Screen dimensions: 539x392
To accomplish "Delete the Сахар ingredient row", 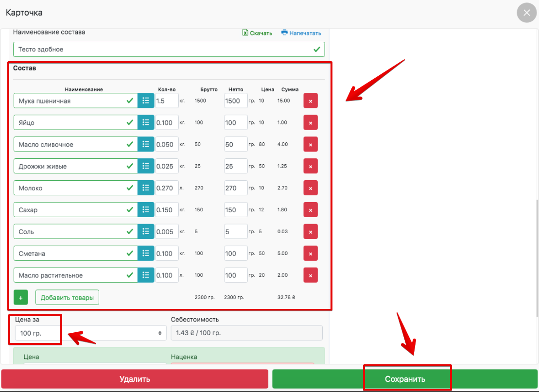I will pyautogui.click(x=311, y=210).
